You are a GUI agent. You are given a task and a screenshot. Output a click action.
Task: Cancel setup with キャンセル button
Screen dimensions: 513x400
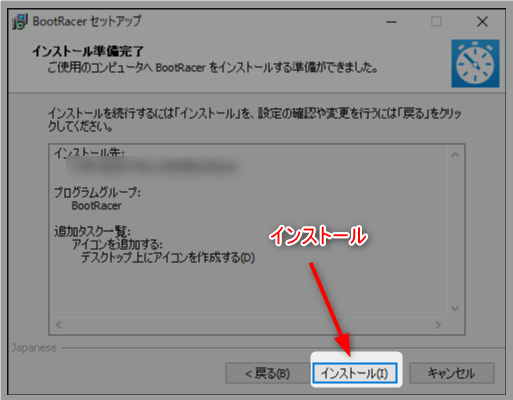coord(451,373)
